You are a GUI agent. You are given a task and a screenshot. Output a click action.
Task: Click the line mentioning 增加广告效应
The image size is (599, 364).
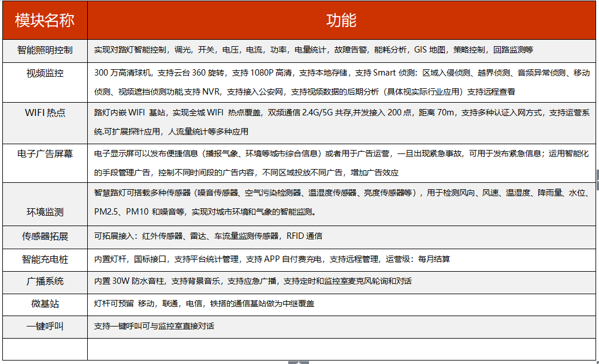tap(247, 173)
